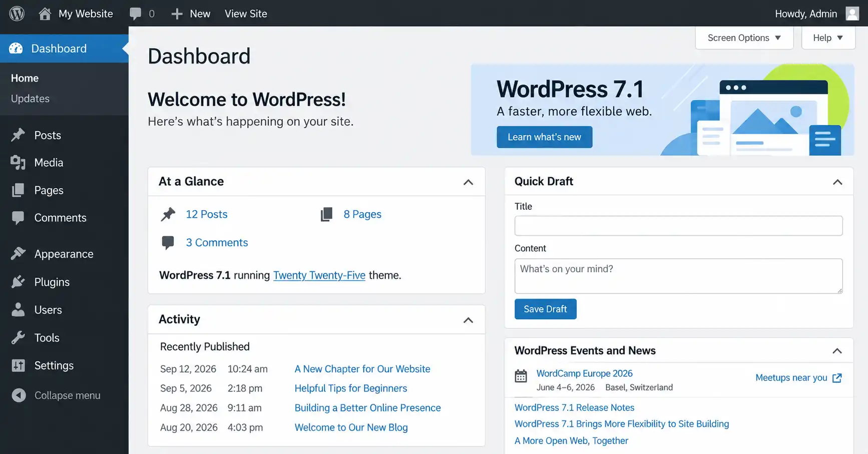
Task: Open the Appearance menu item
Action: tap(64, 254)
